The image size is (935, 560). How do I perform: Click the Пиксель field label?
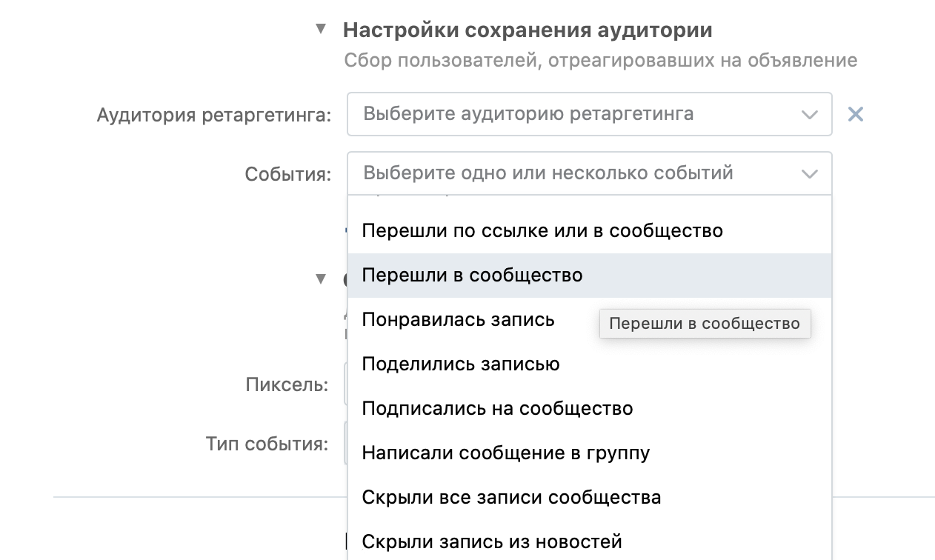tap(287, 385)
